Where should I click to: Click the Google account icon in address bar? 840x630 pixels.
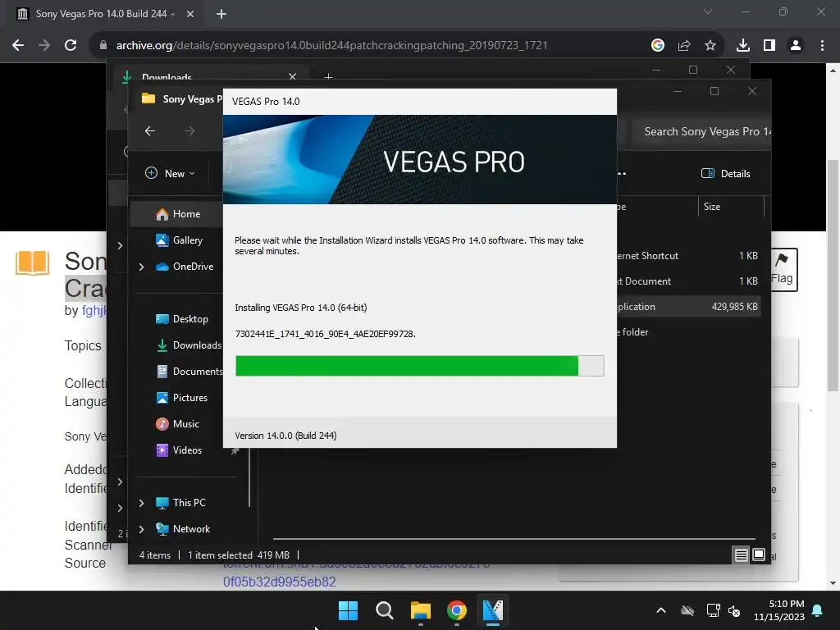(x=657, y=46)
